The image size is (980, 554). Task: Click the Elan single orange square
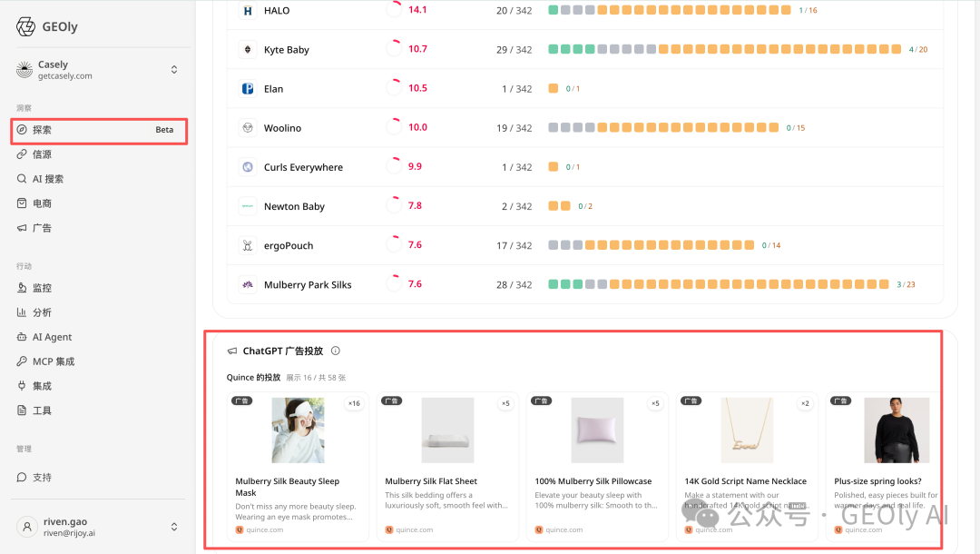click(554, 88)
